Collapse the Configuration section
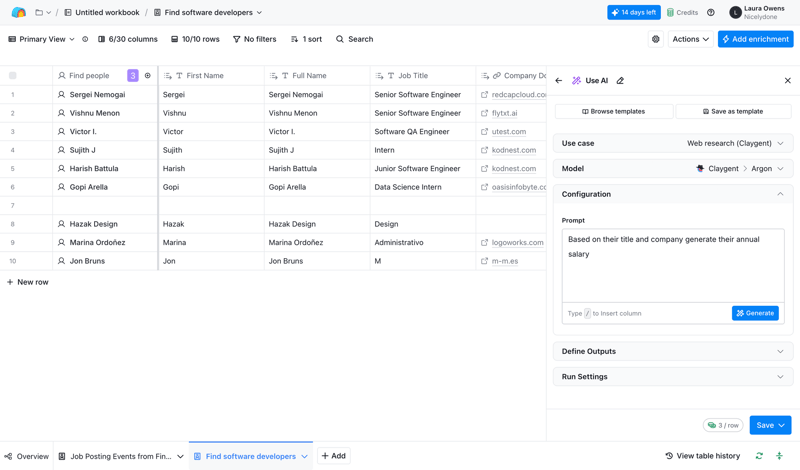800x470 pixels. coord(673,194)
